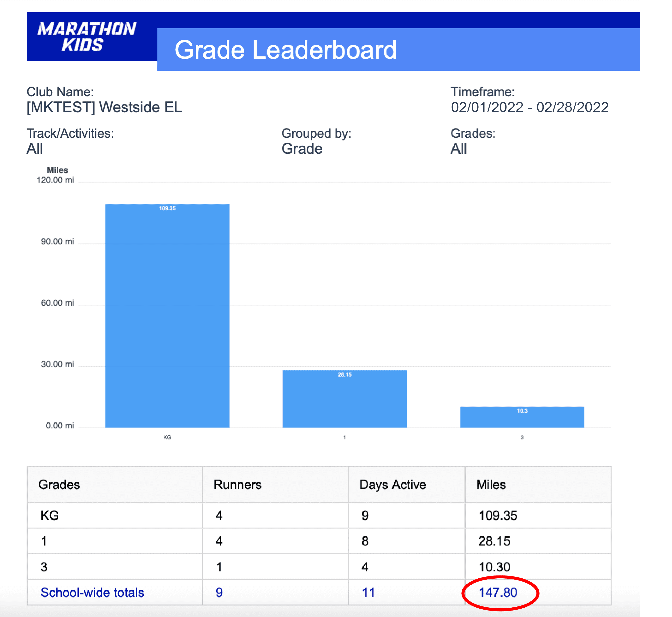Click the Runners column header
The height and width of the screenshot is (617, 672).
click(237, 484)
